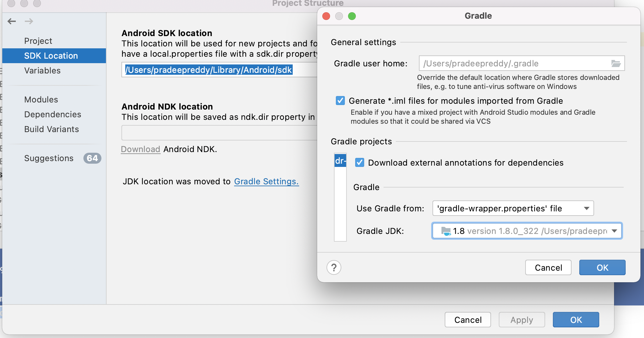Click OK in Project Structure window

point(576,320)
